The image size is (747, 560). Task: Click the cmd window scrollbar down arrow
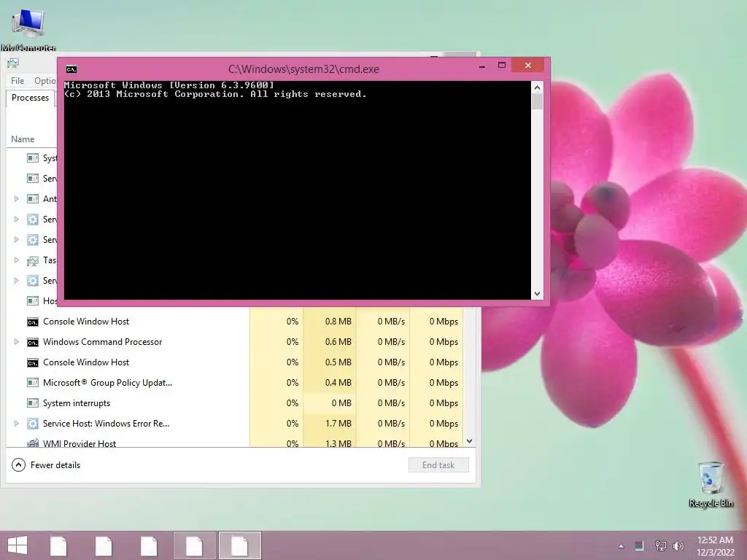[537, 294]
